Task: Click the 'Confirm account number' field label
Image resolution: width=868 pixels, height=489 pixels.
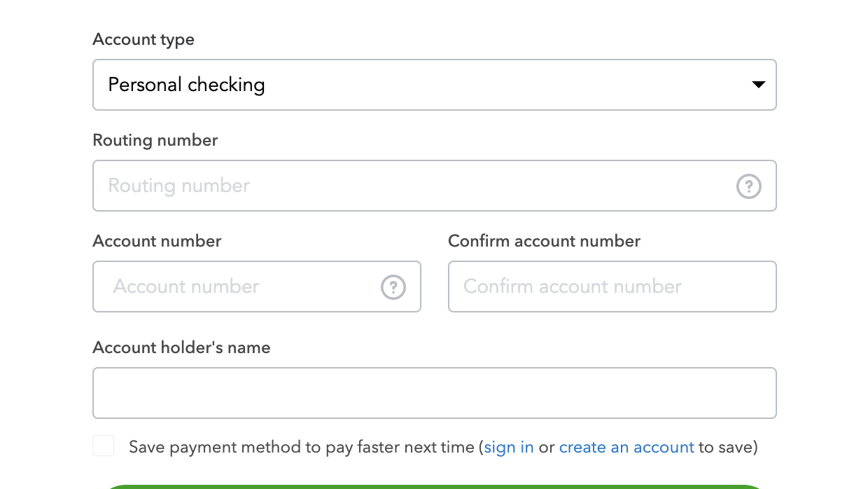Action: tap(544, 241)
